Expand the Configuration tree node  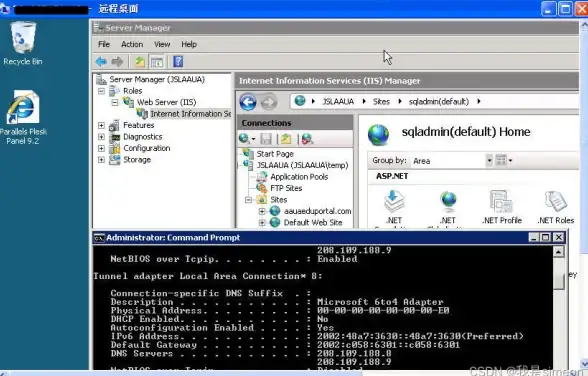pyautogui.click(x=101, y=148)
